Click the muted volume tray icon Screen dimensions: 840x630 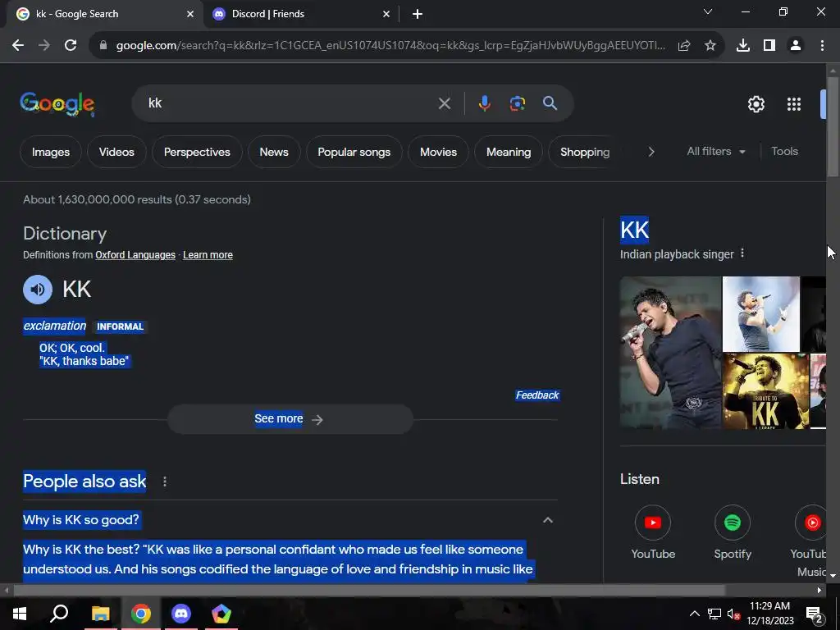(x=733, y=614)
